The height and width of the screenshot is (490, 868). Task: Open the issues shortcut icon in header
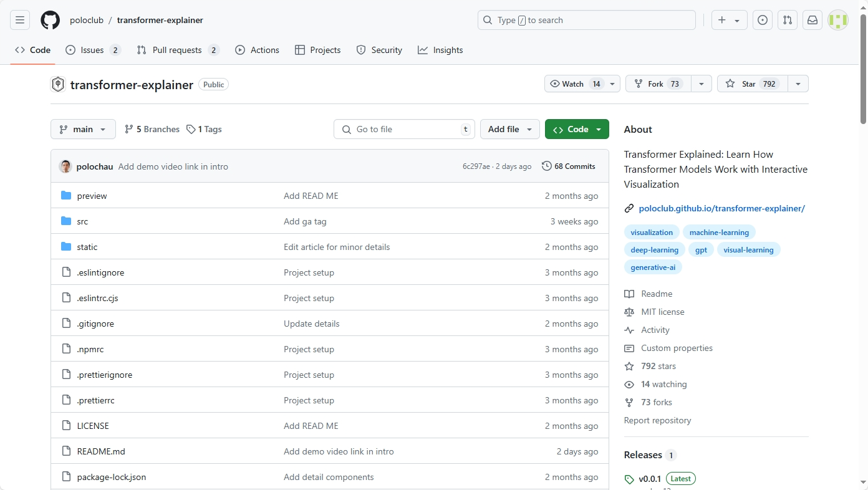(763, 20)
